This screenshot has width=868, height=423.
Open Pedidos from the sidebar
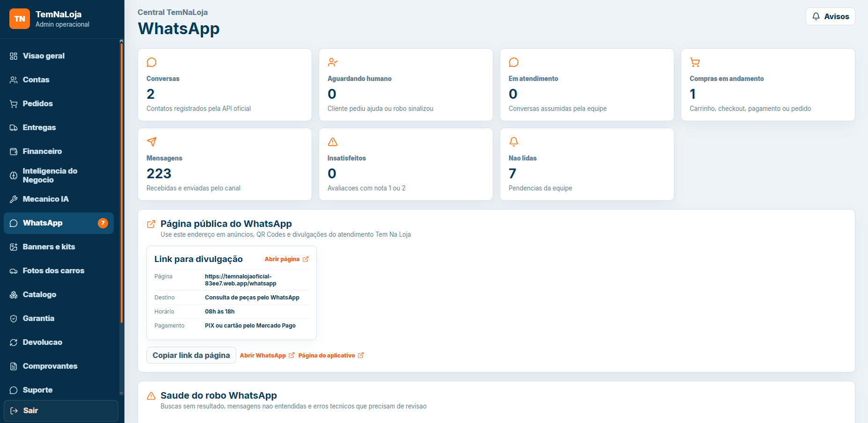58,103
